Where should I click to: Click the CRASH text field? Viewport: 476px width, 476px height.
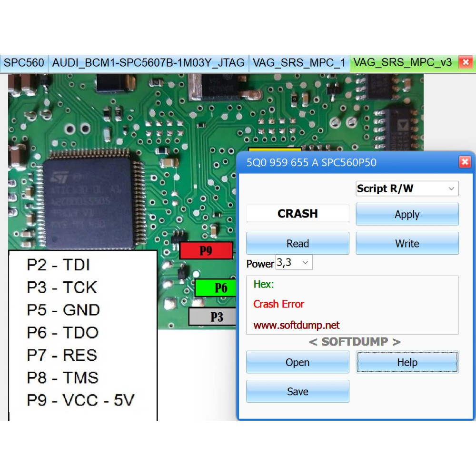[x=297, y=213]
